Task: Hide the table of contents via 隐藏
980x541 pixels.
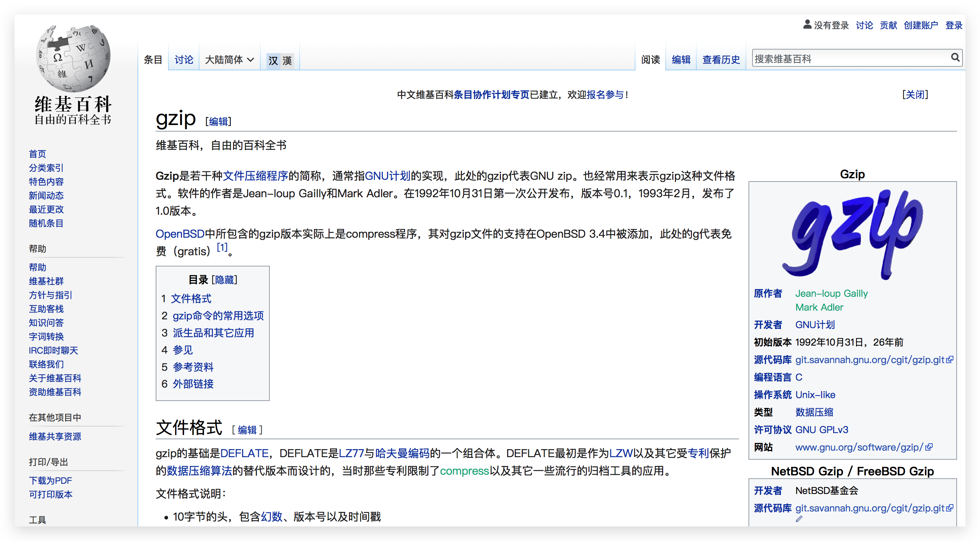Action: pyautogui.click(x=225, y=280)
